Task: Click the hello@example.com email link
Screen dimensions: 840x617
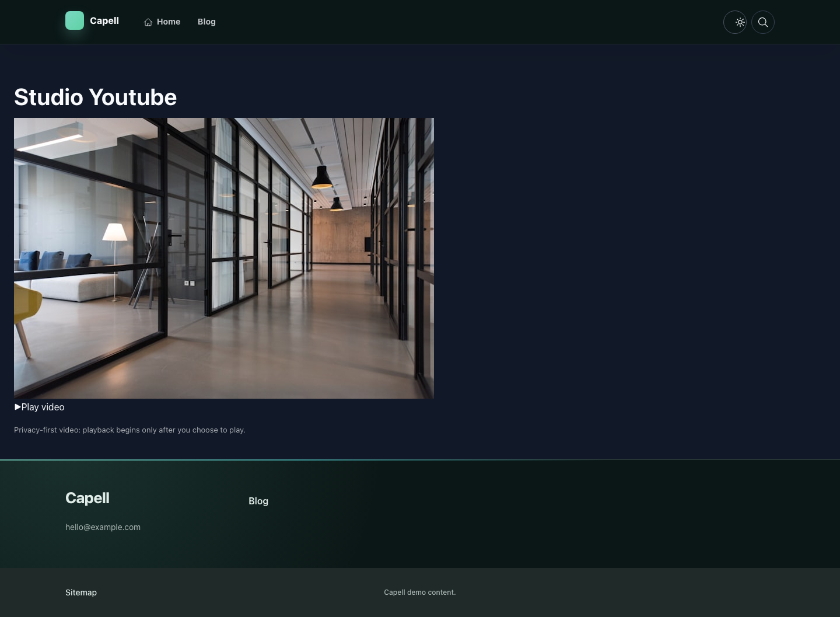Action: (103, 527)
